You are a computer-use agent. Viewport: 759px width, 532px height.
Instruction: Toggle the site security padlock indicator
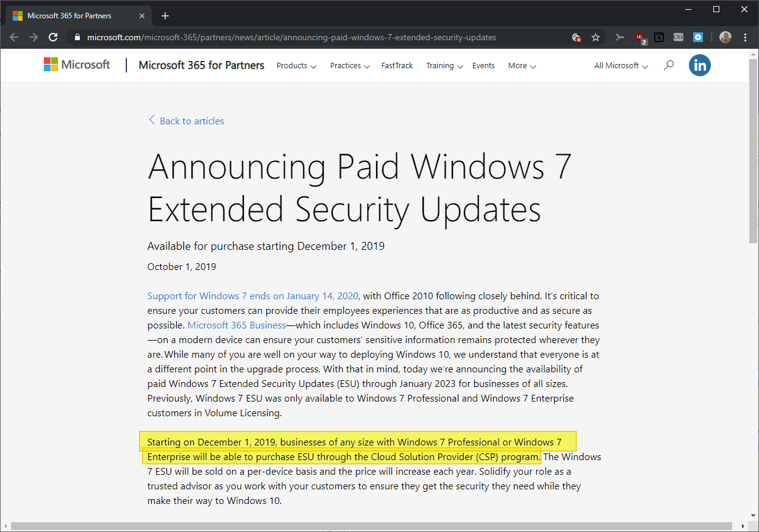coord(77,37)
